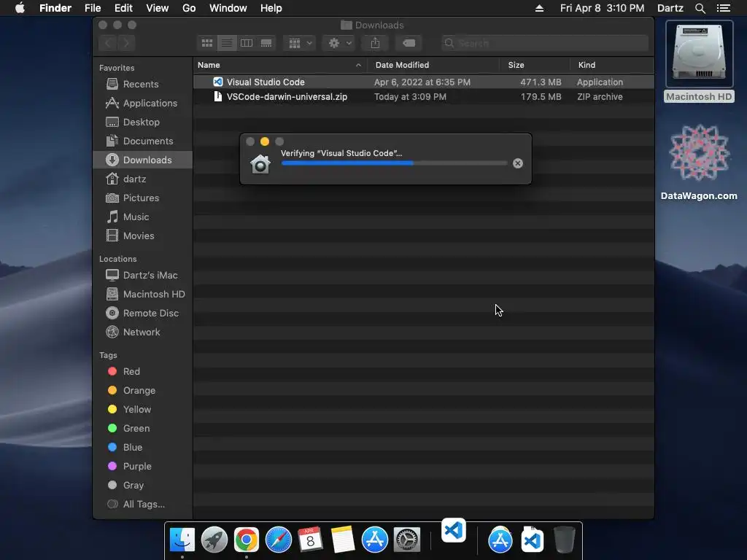The width and height of the screenshot is (747, 560).
Task: Sort files by Kind column
Action: pyautogui.click(x=587, y=65)
